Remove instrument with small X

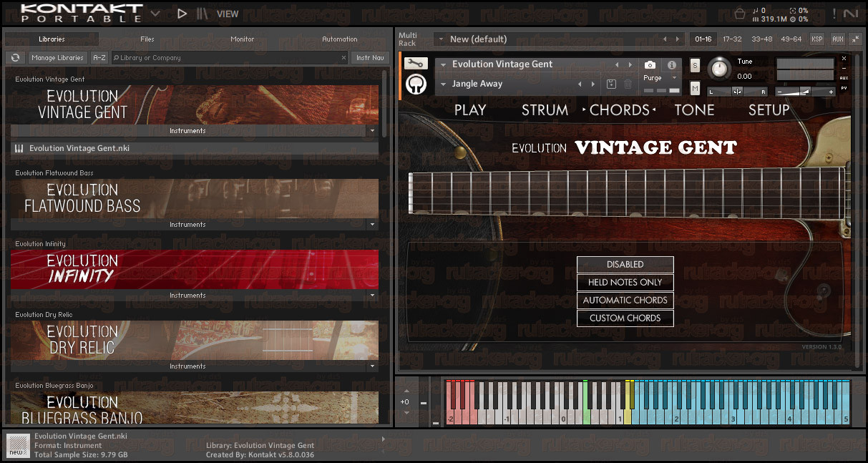844,59
